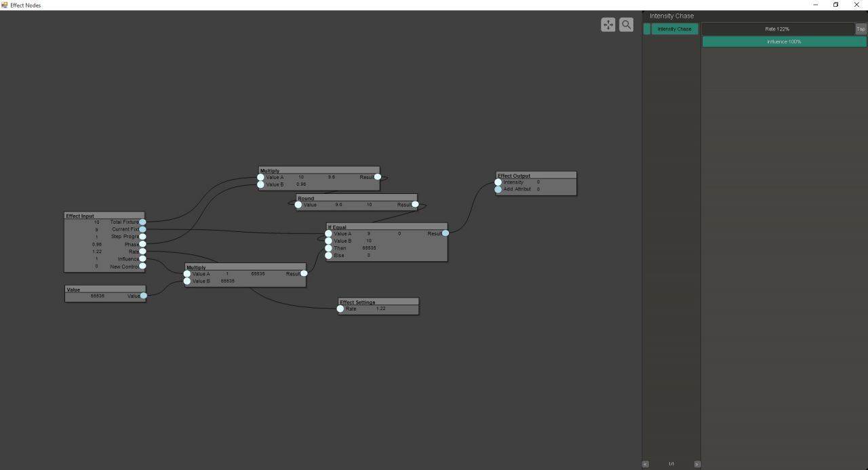Click the Else input port on If Equal
The image size is (868, 470).
[329, 256]
